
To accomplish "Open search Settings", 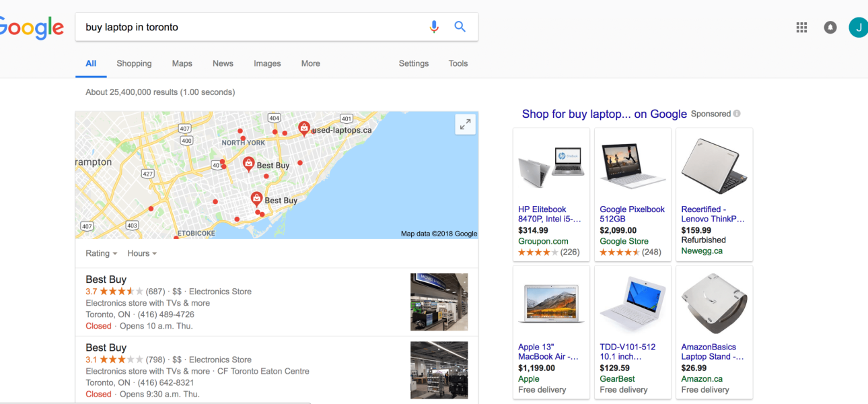I will tap(413, 63).
